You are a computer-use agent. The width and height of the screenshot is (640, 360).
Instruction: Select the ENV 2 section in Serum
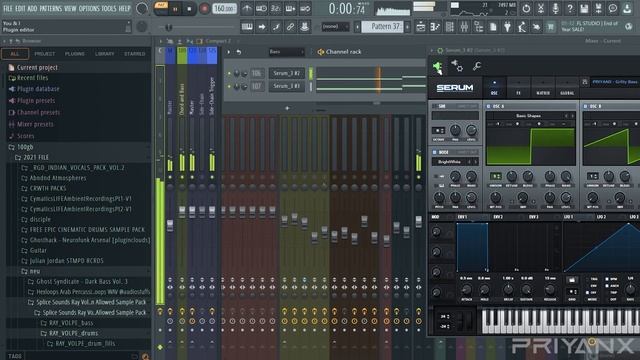pos(498,217)
